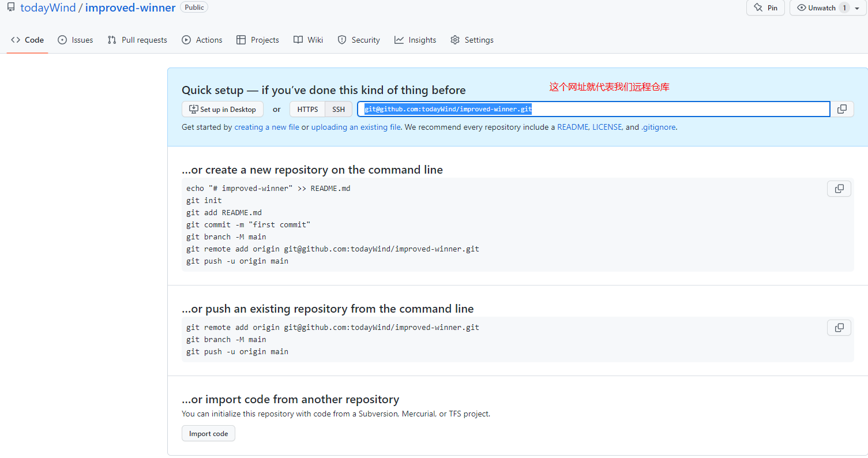Click the repository icon beside todayWind
Viewport: 868px width, 458px height.
click(x=11, y=7)
